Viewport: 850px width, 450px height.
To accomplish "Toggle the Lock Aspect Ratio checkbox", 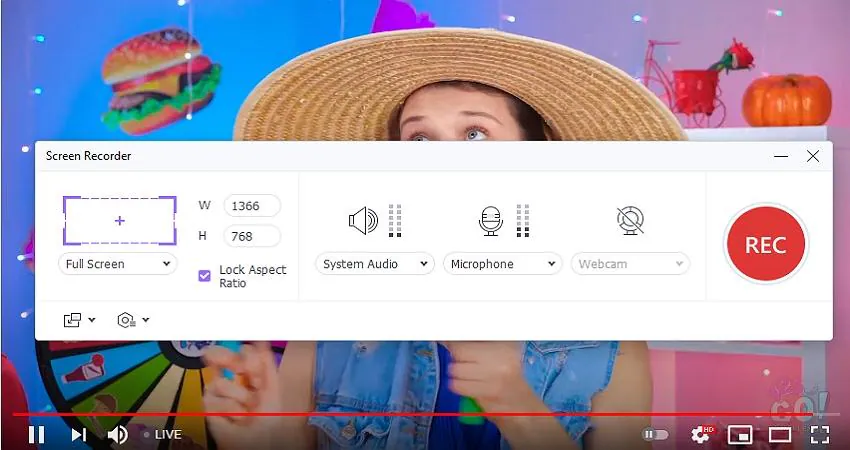I will [204, 276].
